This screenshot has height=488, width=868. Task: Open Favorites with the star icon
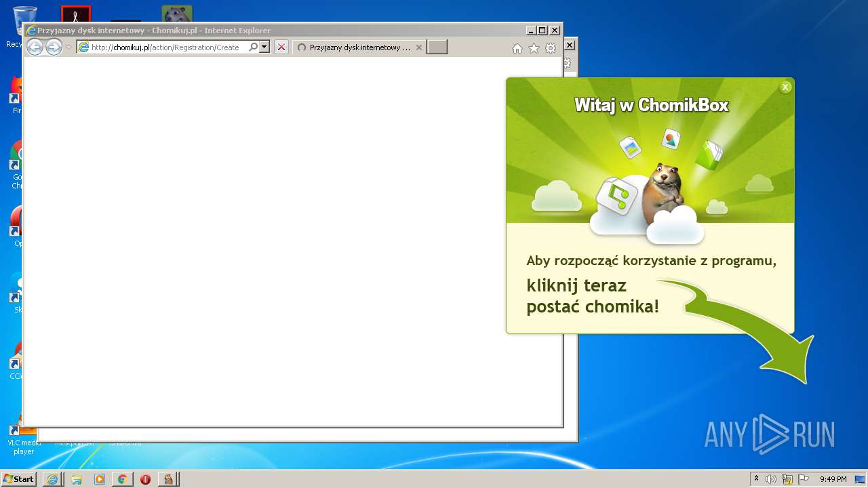pyautogui.click(x=534, y=48)
